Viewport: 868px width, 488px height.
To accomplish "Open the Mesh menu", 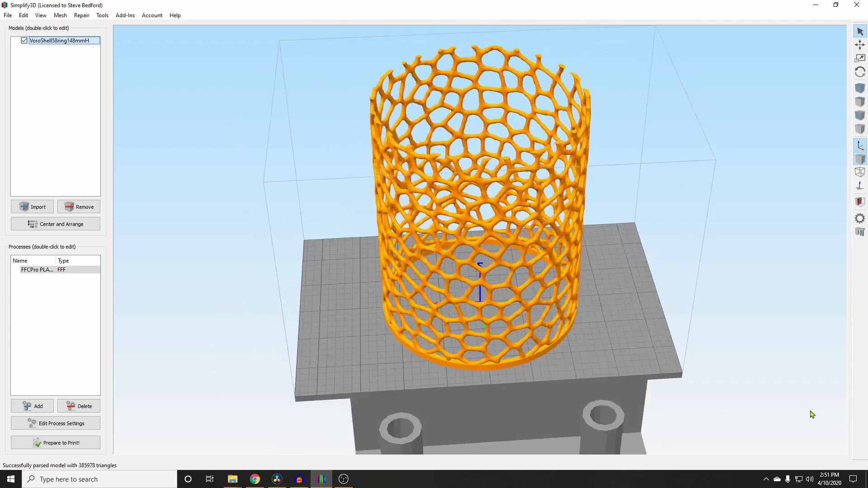I will click(60, 15).
